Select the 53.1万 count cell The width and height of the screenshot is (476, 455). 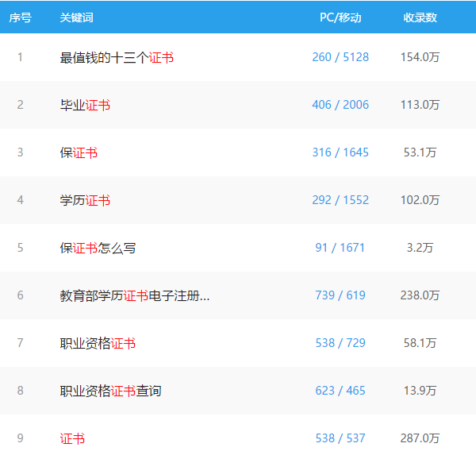pyautogui.click(x=420, y=152)
